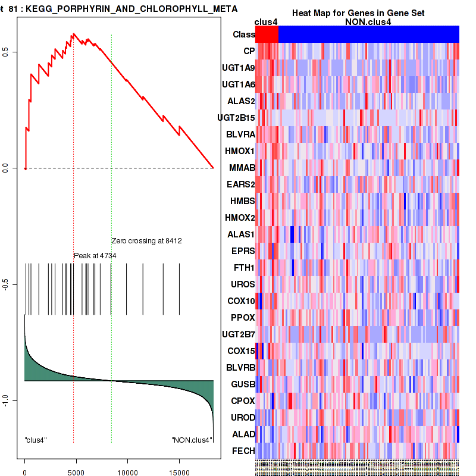Screen dimensions: 476x476
Task: Select the UGT1A9 gene label
Action: (238, 68)
